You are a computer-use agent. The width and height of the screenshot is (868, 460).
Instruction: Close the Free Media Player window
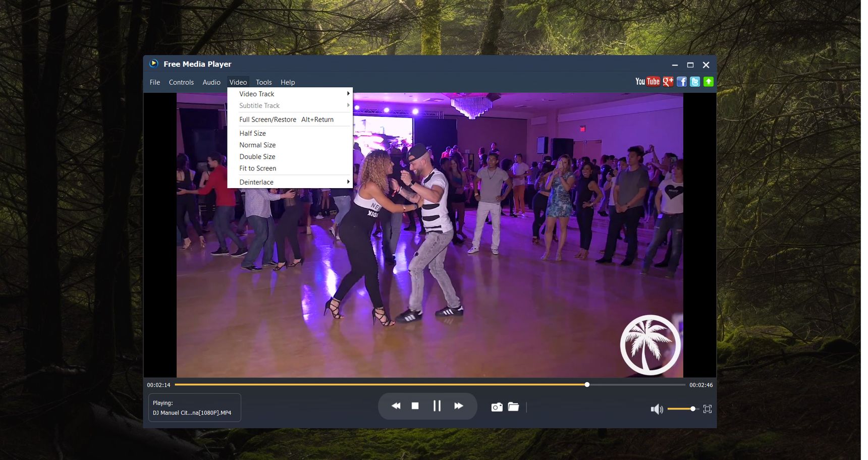706,65
